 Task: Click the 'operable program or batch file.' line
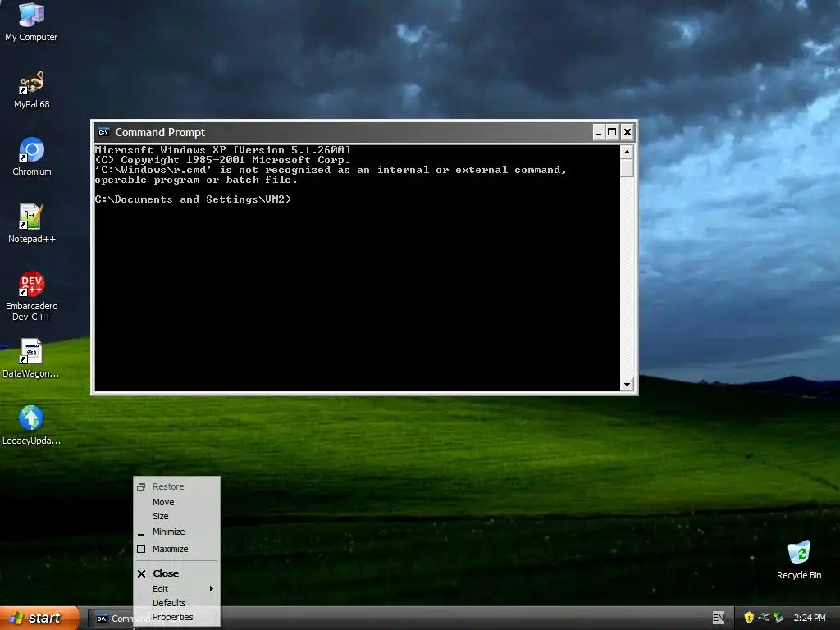196,180
